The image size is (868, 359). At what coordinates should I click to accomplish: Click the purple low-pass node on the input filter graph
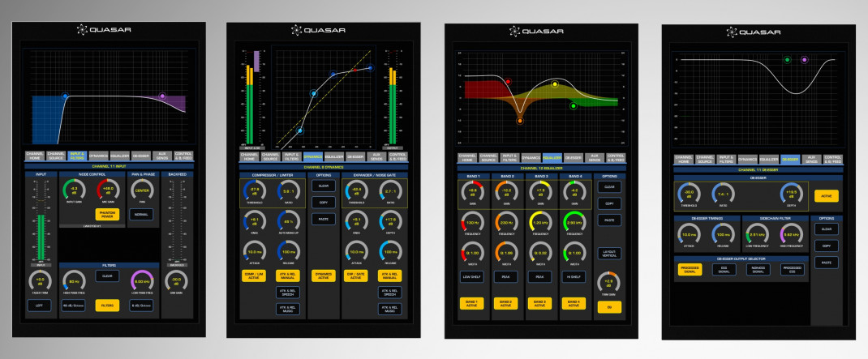pos(162,96)
